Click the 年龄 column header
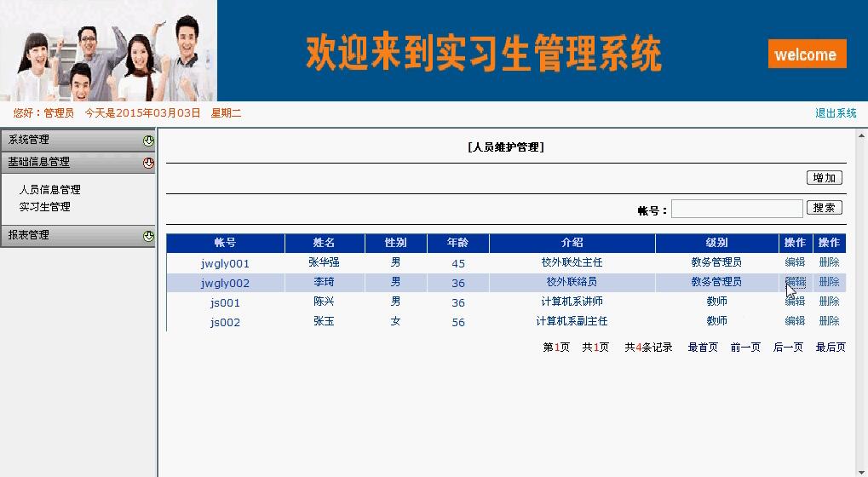This screenshot has width=868, height=477. 457,243
